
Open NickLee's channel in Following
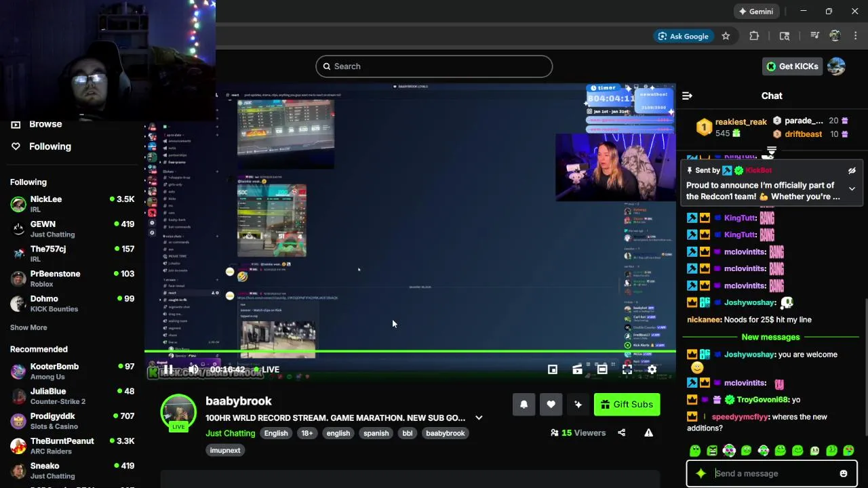[x=73, y=204]
